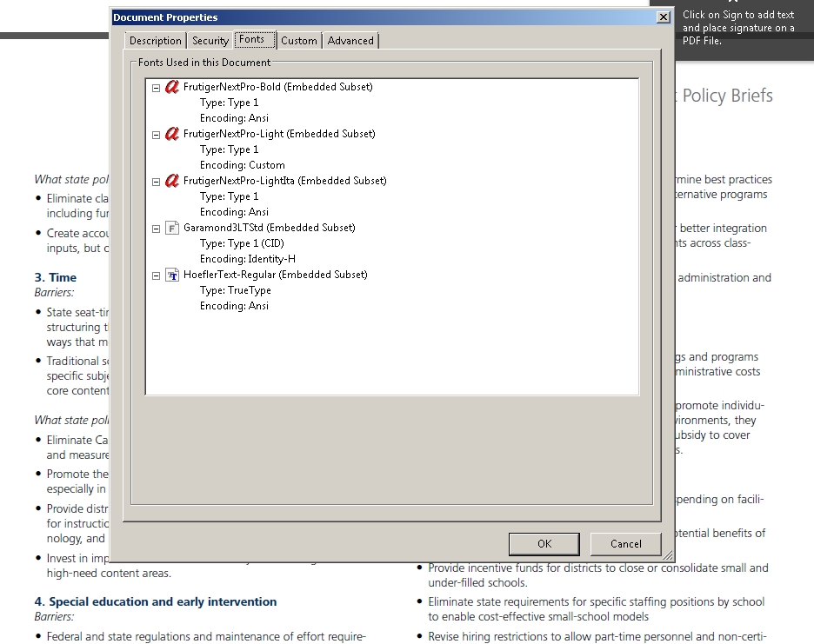The height and width of the screenshot is (644, 814).
Task: Close the Document Properties dialog window
Action: click(x=664, y=17)
